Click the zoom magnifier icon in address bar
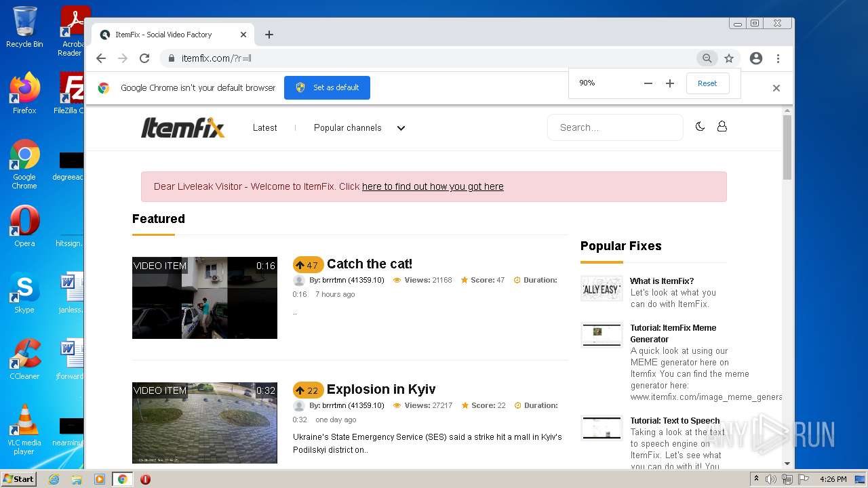 pos(707,58)
